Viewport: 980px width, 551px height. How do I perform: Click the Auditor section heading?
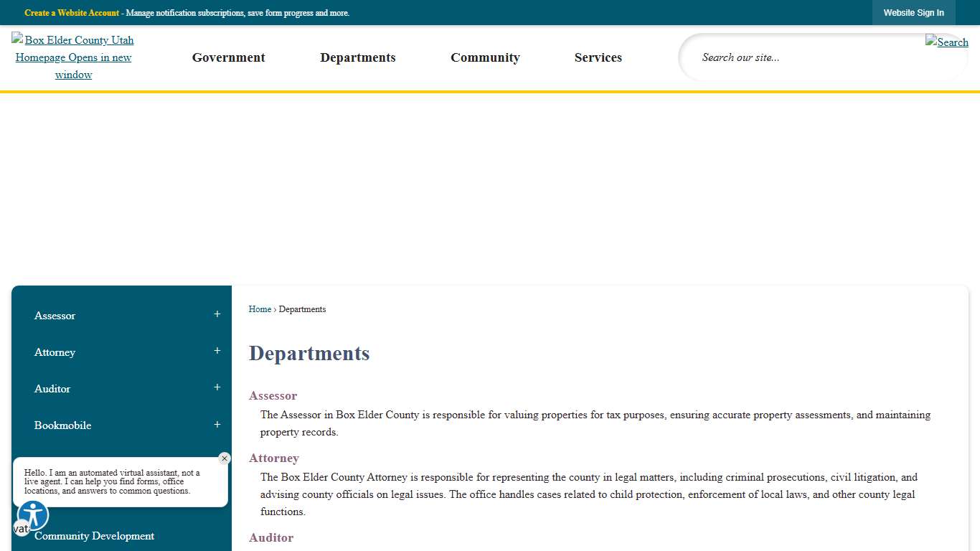click(x=271, y=537)
